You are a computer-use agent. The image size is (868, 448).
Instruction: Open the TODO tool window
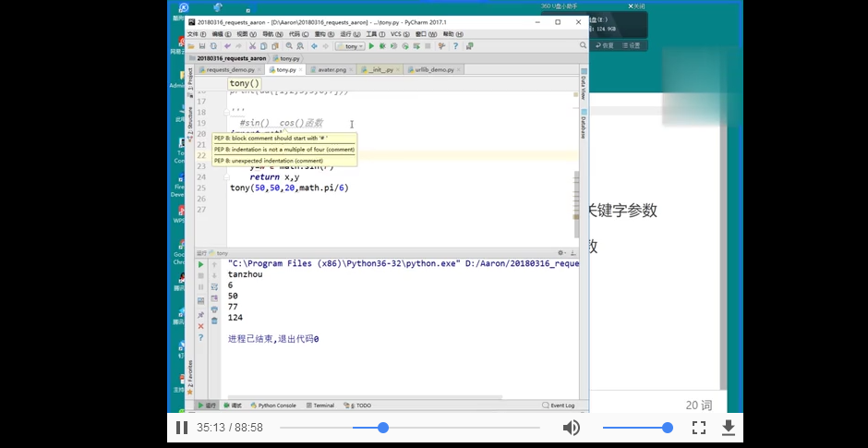click(357, 406)
